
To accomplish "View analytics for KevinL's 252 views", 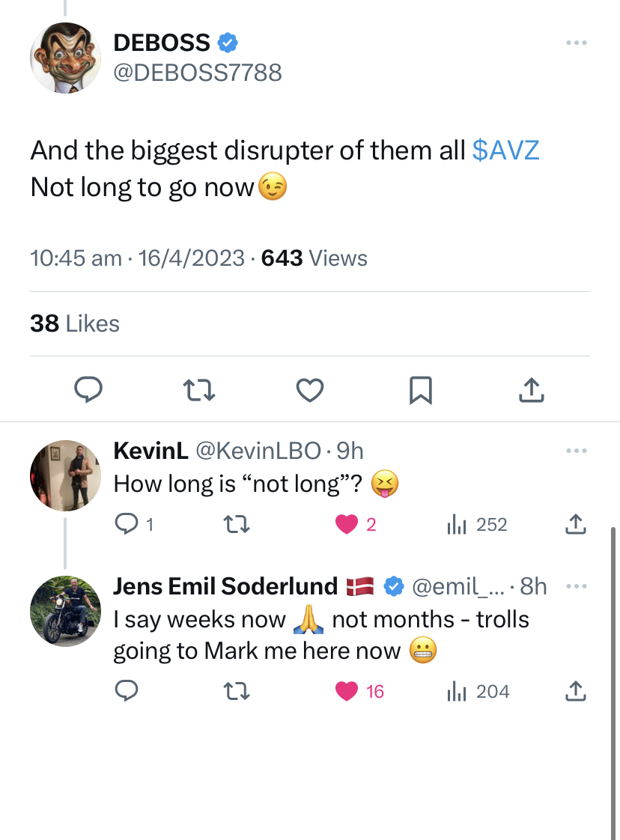I will coord(477,525).
